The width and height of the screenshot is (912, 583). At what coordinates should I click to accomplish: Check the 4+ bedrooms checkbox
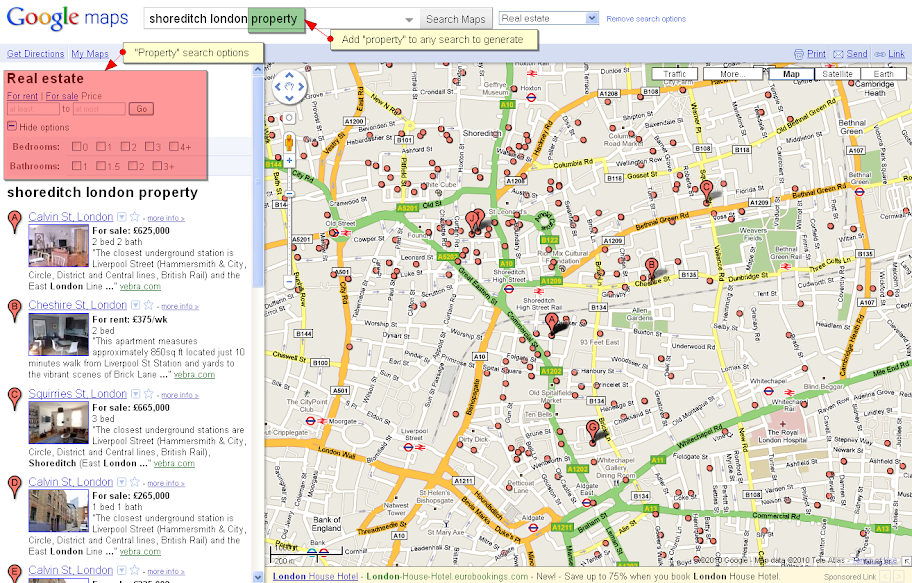coord(174,147)
